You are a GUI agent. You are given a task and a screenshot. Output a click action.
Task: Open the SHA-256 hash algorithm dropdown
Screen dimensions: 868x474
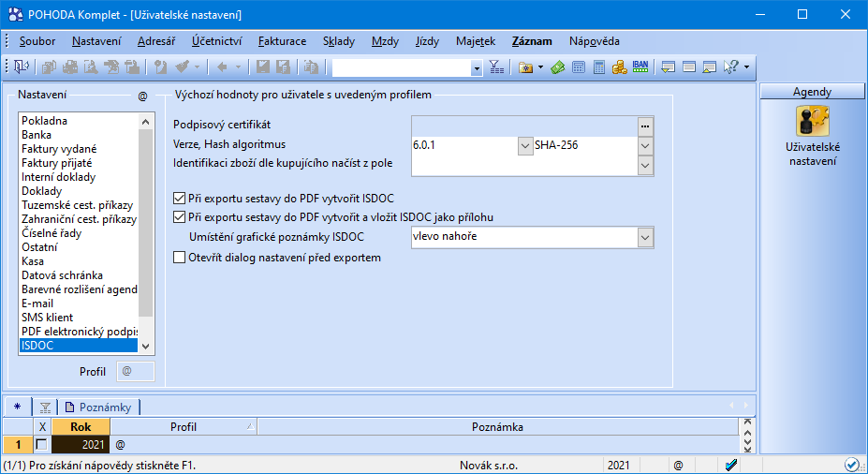tap(645, 146)
